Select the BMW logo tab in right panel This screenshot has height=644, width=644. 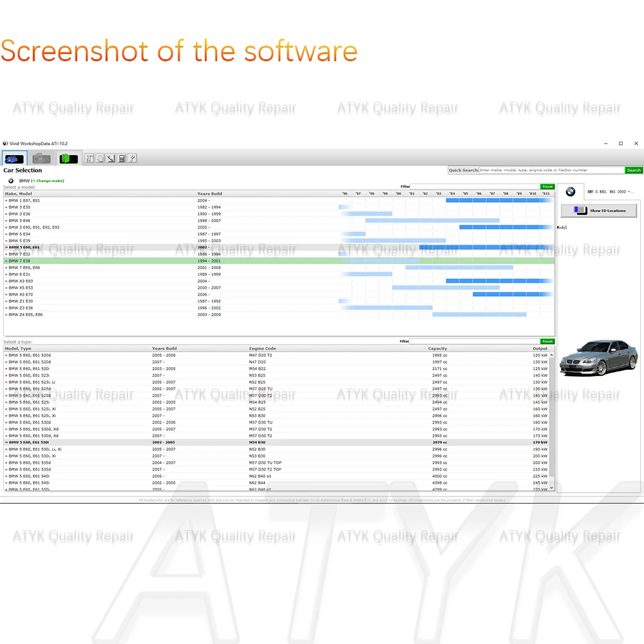click(571, 191)
